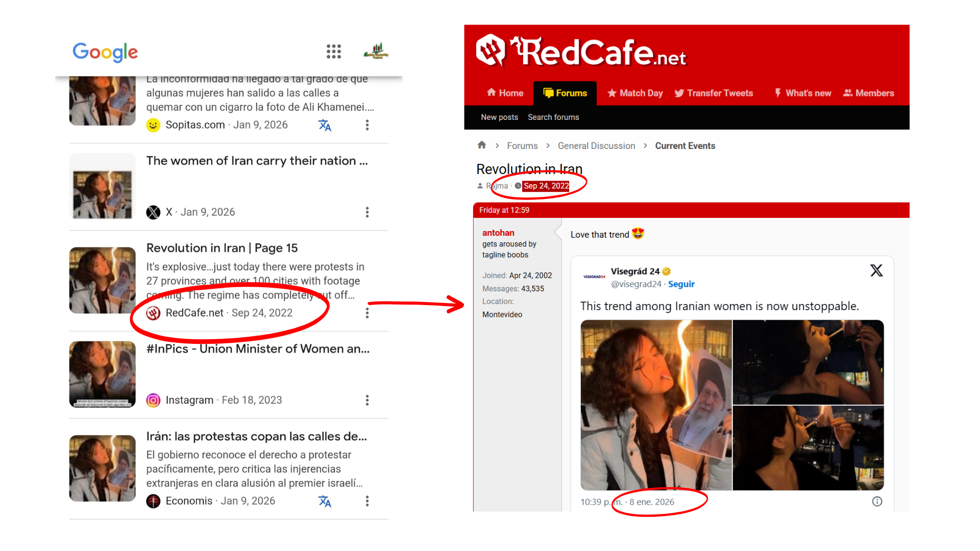Open the antohan user profile link
The height and width of the screenshot is (551, 980).
(x=498, y=233)
